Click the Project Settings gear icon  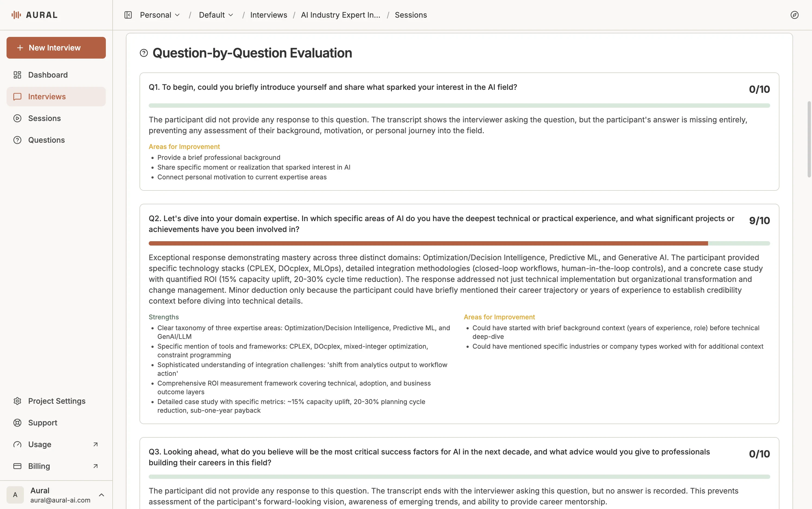point(17,401)
